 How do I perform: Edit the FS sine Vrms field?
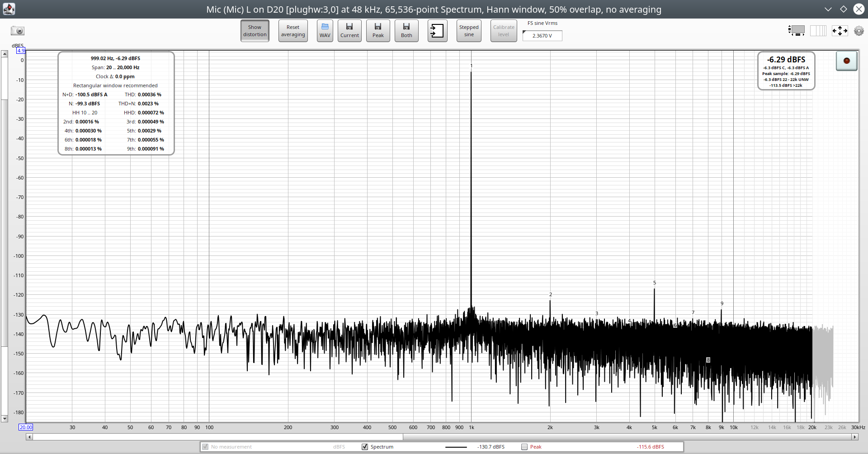[542, 36]
